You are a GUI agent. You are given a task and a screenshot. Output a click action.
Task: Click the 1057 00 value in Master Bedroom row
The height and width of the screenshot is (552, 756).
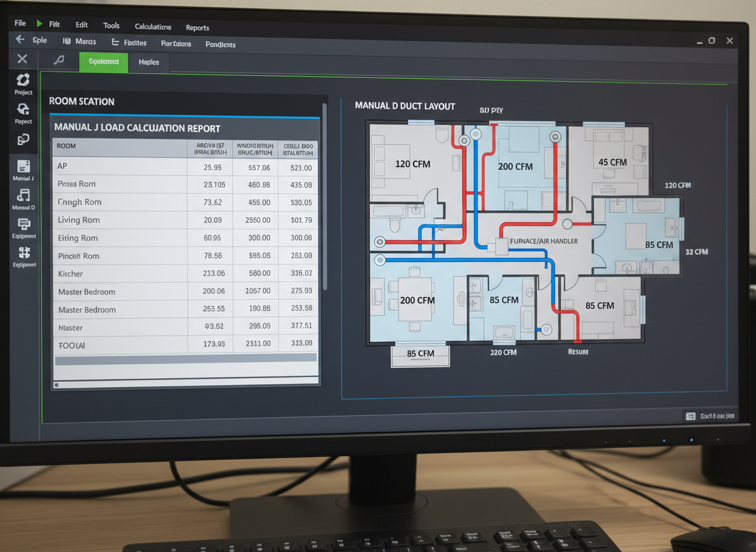point(257,291)
